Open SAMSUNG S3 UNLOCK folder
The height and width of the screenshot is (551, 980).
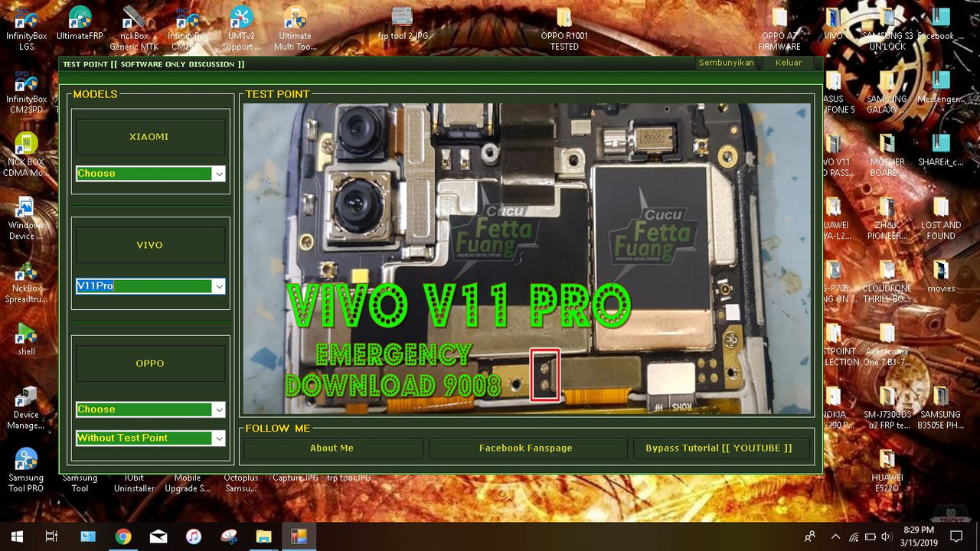point(887,28)
